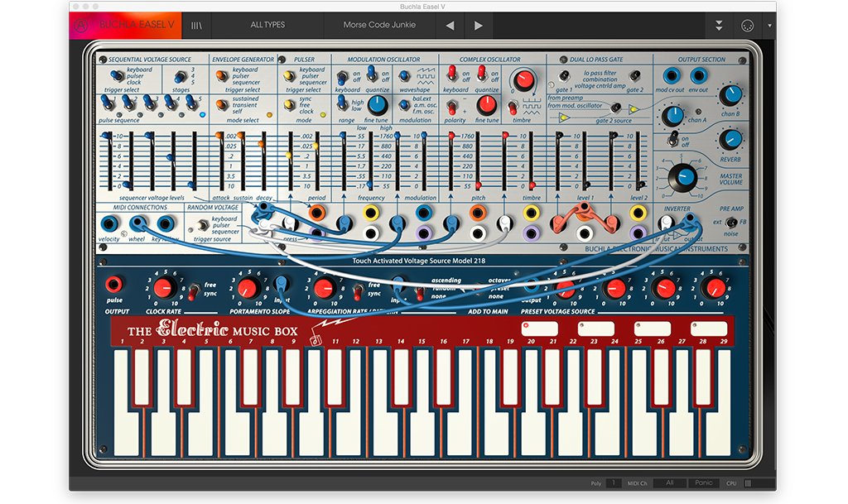Screen dimensions: 848x504
Task: Go to the next preset arrow
Action: click(x=478, y=26)
